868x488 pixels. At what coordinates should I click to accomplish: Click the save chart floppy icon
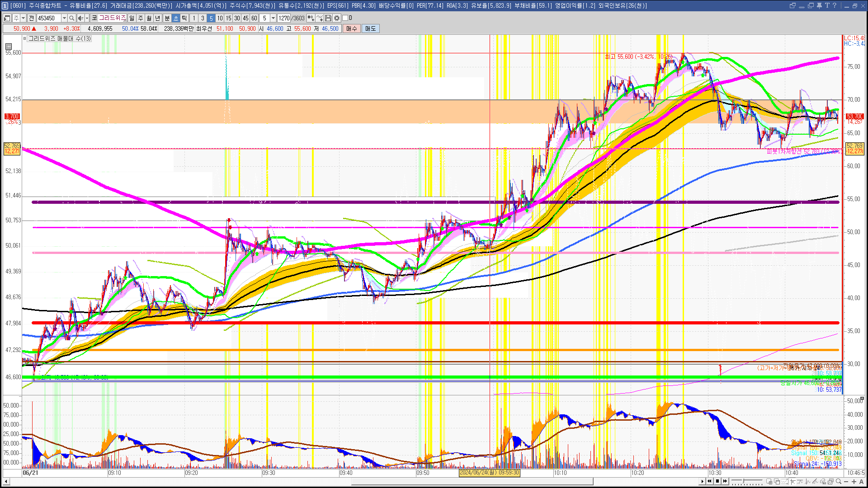pyautogui.click(x=328, y=18)
